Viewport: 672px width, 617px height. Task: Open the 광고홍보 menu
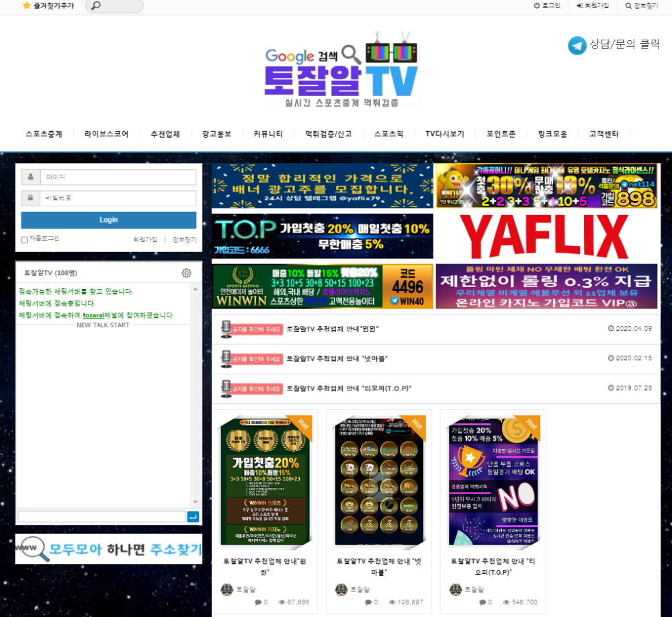(x=216, y=134)
